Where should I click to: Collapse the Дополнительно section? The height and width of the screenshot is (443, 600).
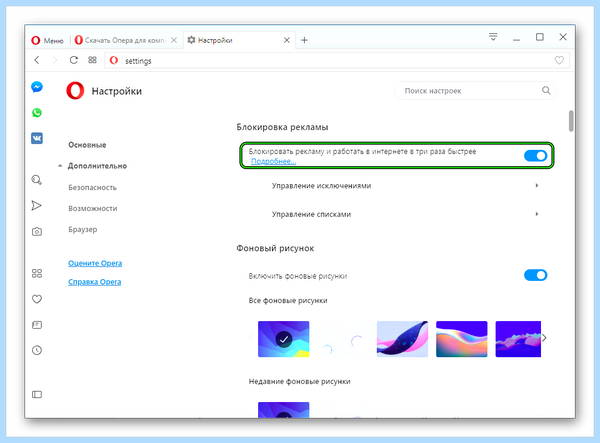[x=97, y=166]
